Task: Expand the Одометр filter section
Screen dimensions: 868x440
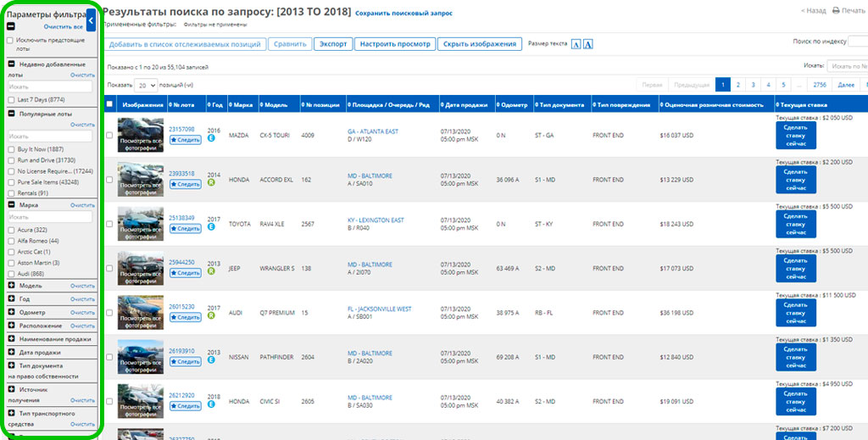Action: click(x=12, y=312)
